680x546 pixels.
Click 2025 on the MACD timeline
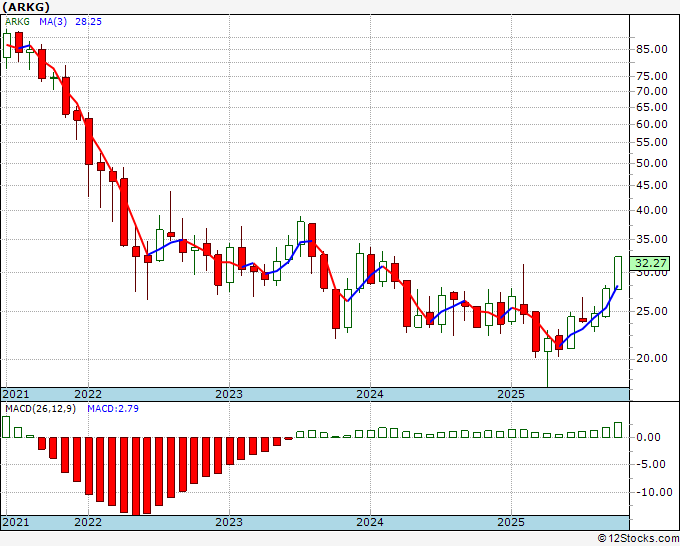pyautogui.click(x=511, y=522)
